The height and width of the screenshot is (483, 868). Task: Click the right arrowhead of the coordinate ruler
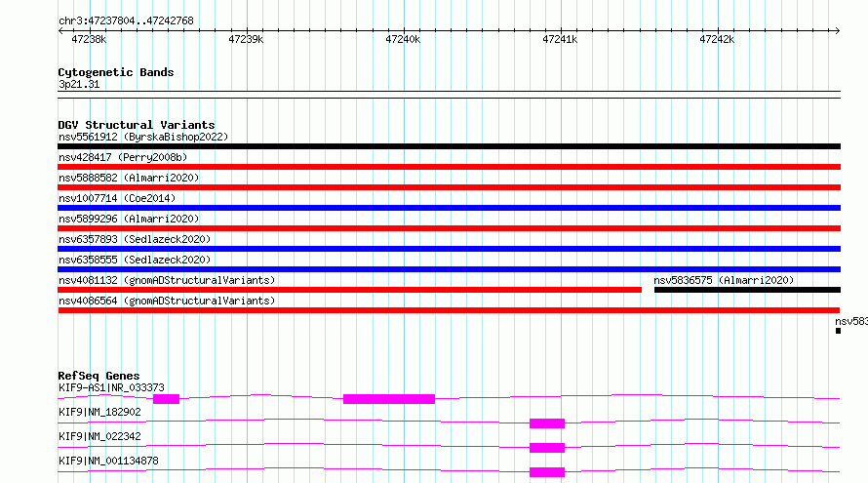tap(837, 30)
